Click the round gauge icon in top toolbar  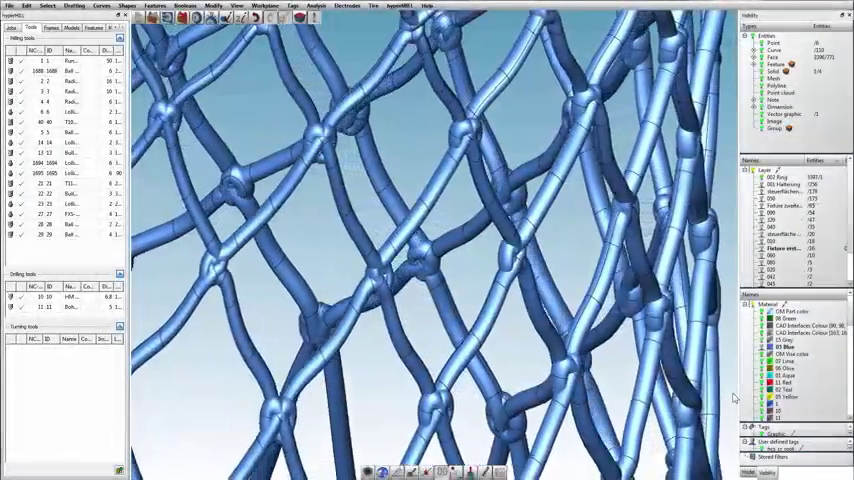click(196, 17)
